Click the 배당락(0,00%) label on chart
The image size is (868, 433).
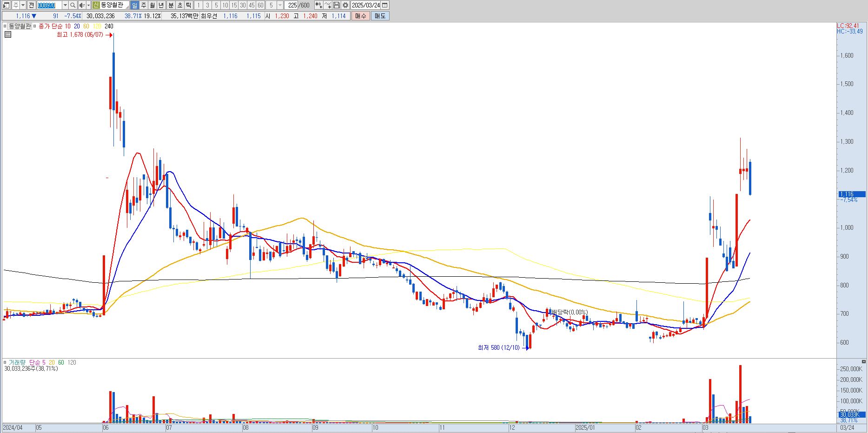pos(570,312)
